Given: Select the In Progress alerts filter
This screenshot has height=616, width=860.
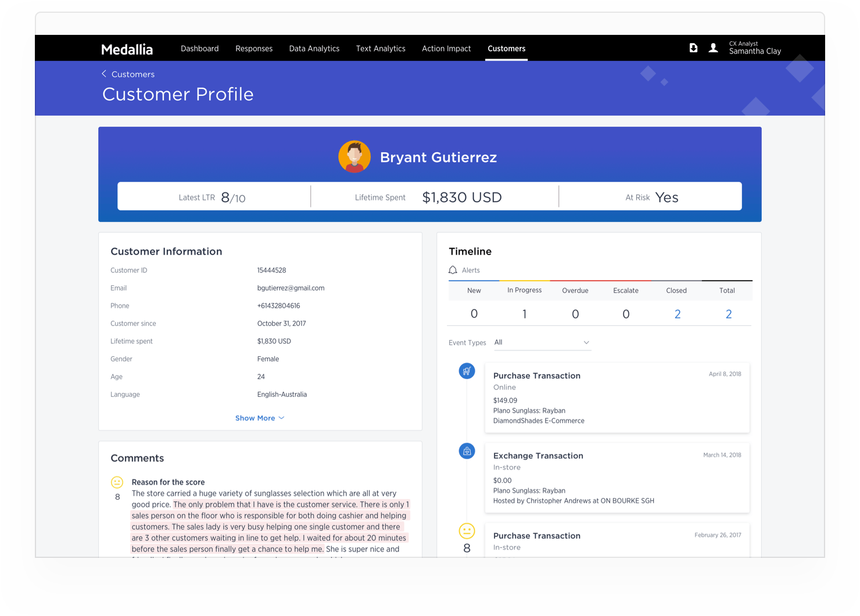Looking at the screenshot, I should pyautogui.click(x=524, y=291).
